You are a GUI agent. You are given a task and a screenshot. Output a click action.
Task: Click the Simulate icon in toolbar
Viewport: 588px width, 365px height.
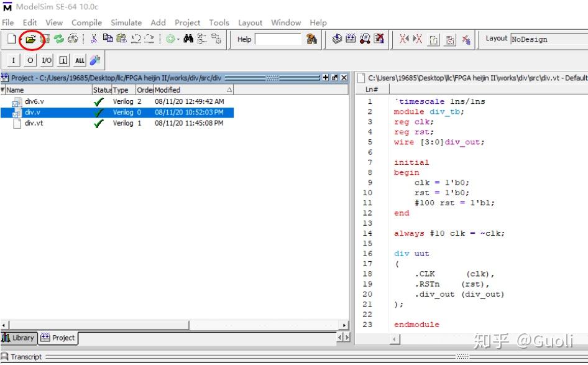click(364, 39)
